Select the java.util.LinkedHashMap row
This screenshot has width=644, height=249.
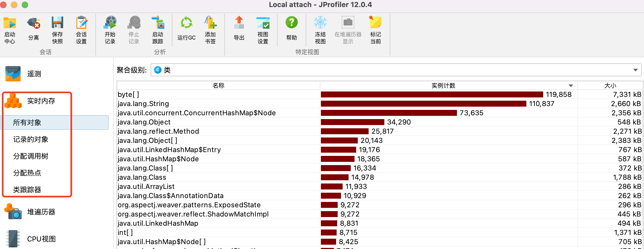380,223
